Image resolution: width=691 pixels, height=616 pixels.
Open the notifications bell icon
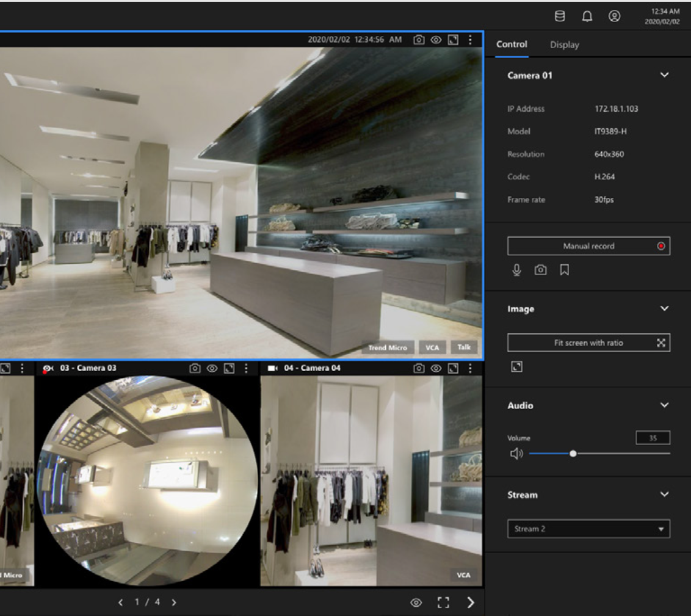pyautogui.click(x=587, y=17)
